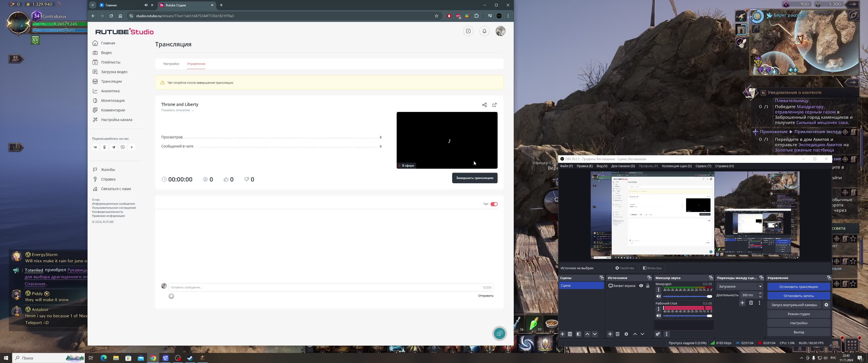Open virtual camera settings gear
The width and height of the screenshot is (868, 363).
[x=826, y=305]
